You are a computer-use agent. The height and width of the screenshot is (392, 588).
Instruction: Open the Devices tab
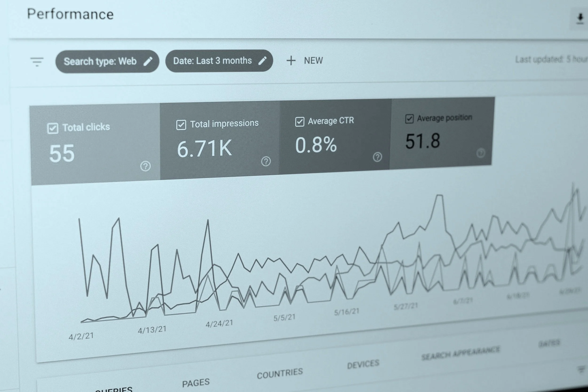click(363, 365)
